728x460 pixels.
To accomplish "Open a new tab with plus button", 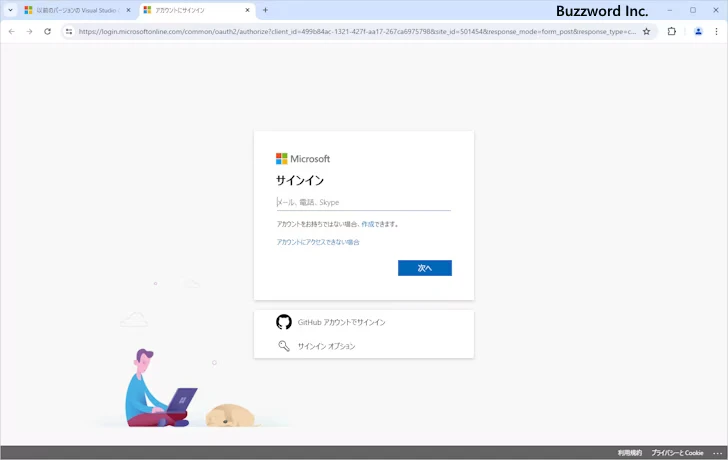I will pyautogui.click(x=265, y=10).
